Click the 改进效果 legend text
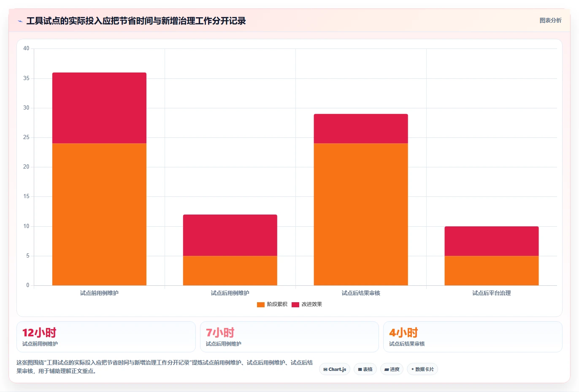 pos(311,304)
